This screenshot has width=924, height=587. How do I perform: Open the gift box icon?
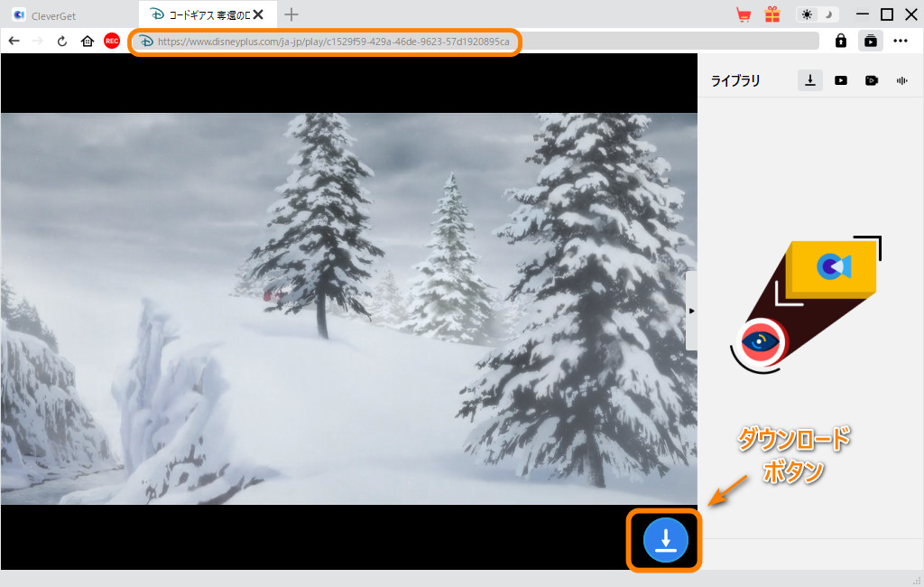coord(772,14)
